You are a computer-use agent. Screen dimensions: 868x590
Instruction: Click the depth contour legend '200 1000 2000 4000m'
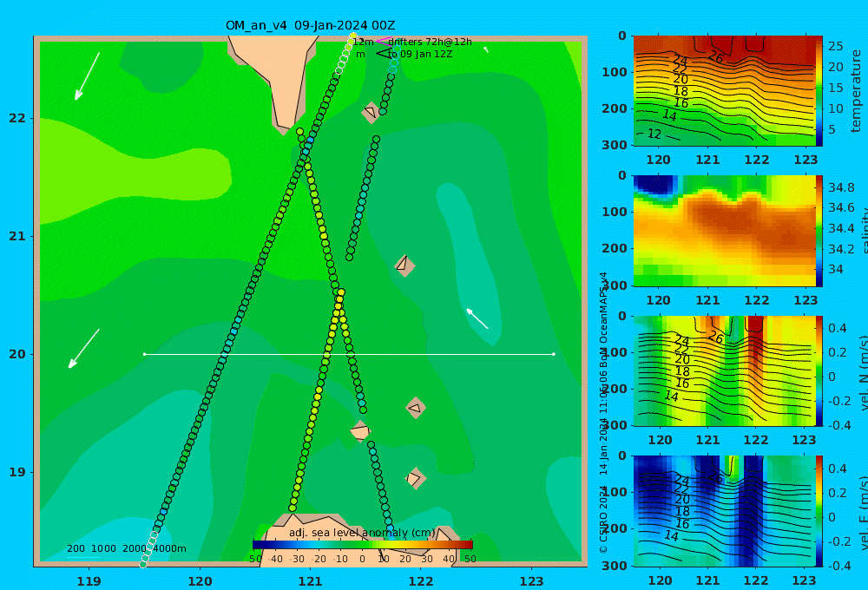[126, 549]
